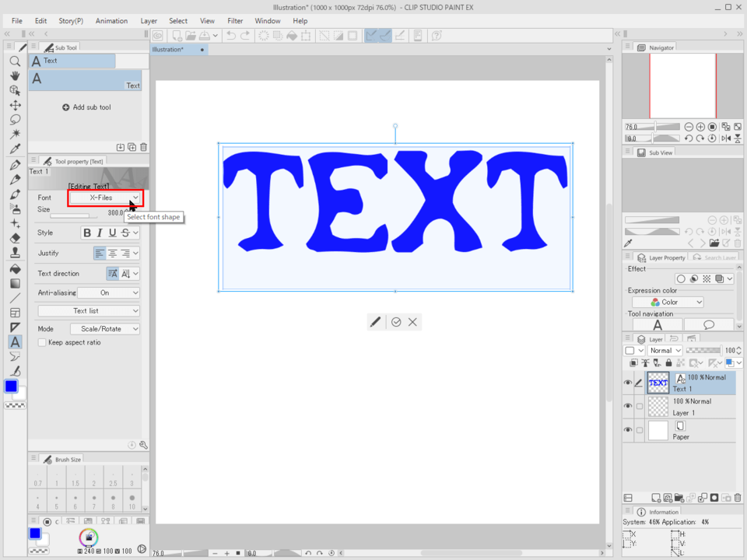This screenshot has width=747, height=560.
Task: Click the Bold style icon
Action: [x=87, y=233]
